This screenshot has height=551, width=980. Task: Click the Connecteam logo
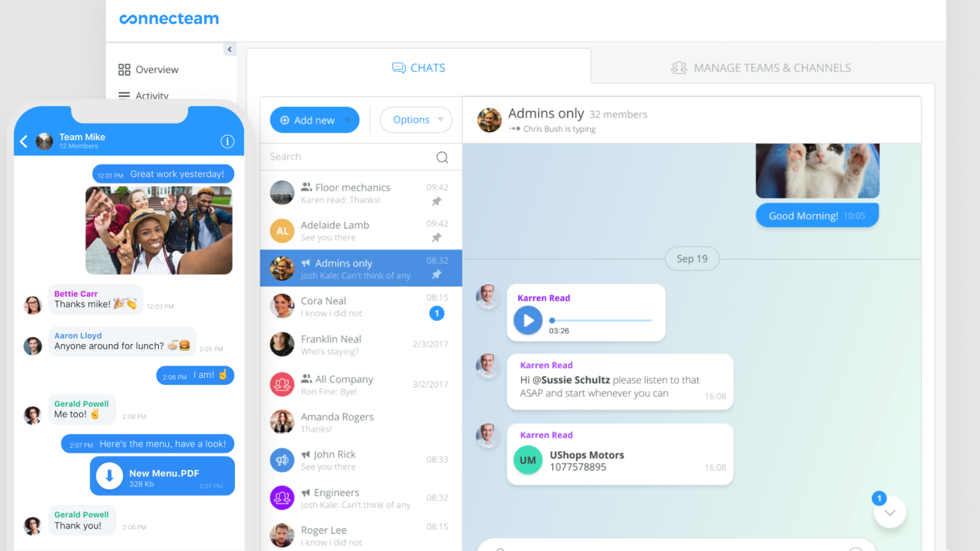(x=168, y=18)
